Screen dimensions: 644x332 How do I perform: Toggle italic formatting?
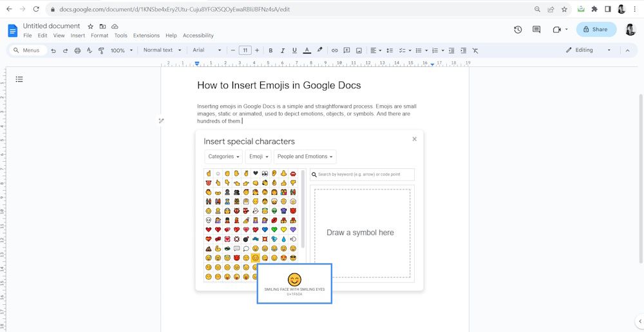point(283,50)
